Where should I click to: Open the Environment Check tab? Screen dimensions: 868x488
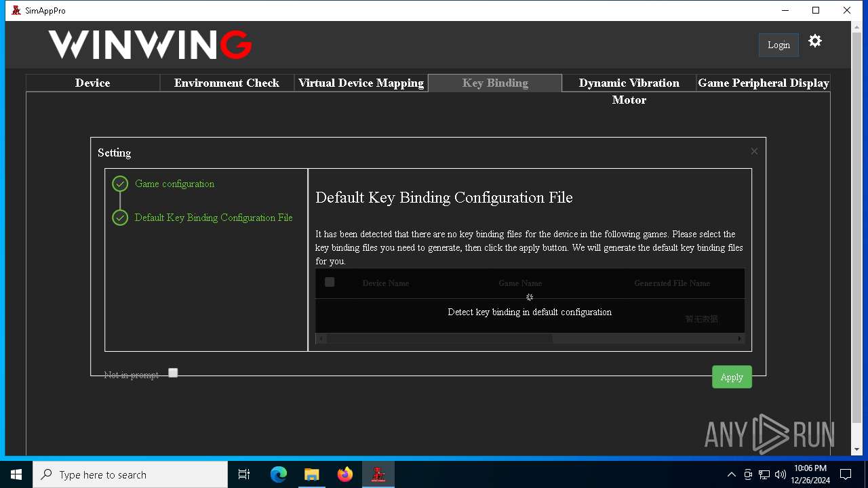point(226,83)
